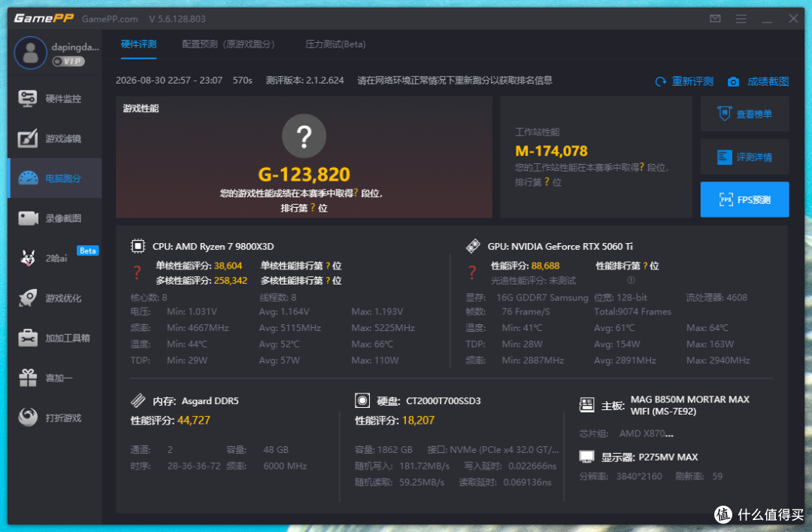
Task: Open the hamburger menu icon
Action: click(x=741, y=19)
